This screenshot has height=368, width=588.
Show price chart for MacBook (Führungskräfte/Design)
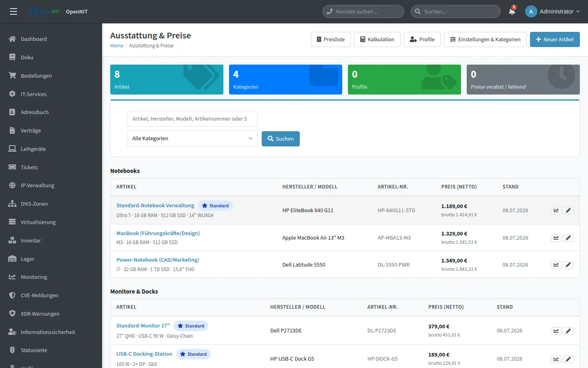tap(556, 238)
